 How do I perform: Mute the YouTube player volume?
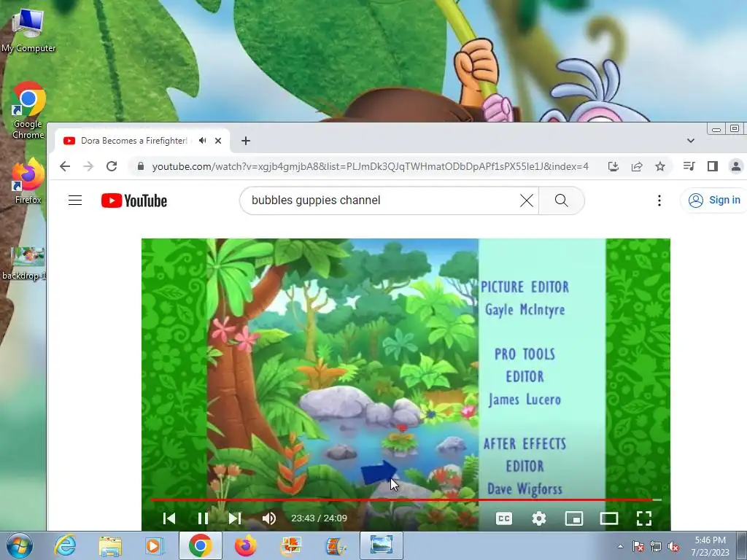pos(268,518)
